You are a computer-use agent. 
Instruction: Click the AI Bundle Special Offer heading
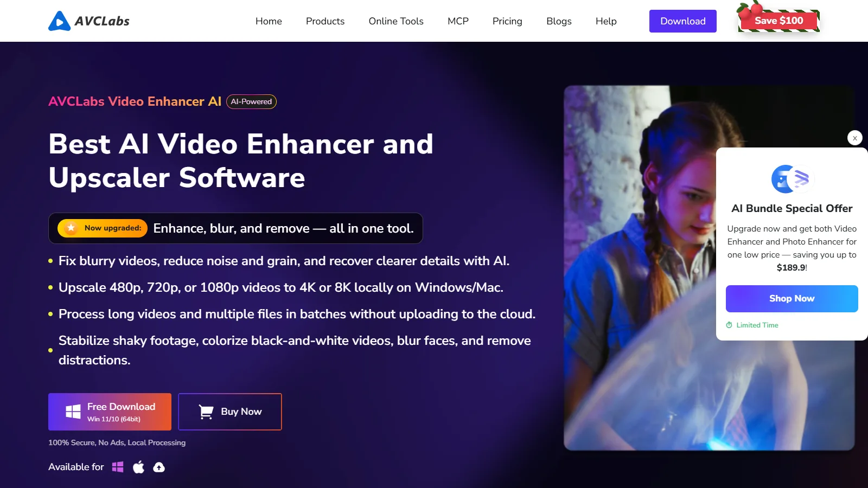click(792, 208)
